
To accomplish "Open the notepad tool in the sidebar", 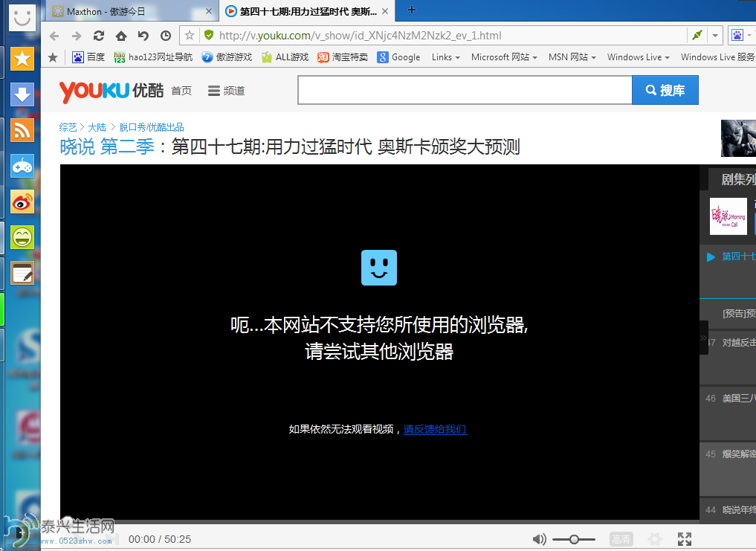I will pyautogui.click(x=22, y=273).
